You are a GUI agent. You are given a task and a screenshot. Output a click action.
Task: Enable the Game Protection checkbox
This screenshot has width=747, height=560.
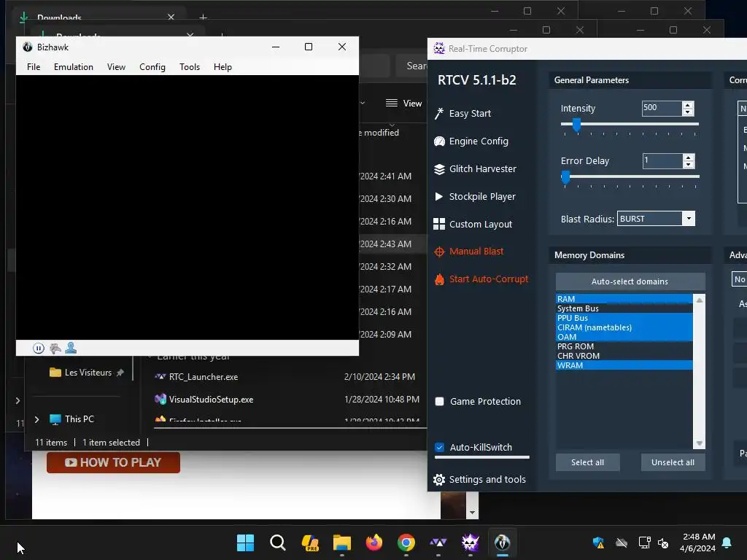pyautogui.click(x=440, y=402)
